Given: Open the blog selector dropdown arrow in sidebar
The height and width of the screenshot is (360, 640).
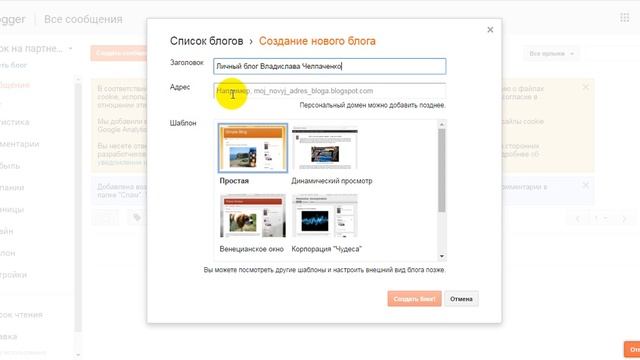Looking at the screenshot, I should (x=70, y=49).
